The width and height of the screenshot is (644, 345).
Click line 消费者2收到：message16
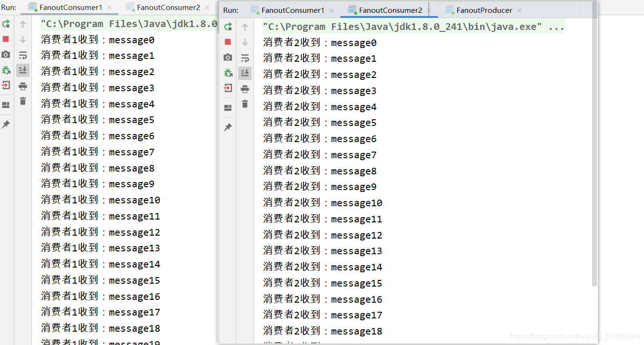coord(322,299)
